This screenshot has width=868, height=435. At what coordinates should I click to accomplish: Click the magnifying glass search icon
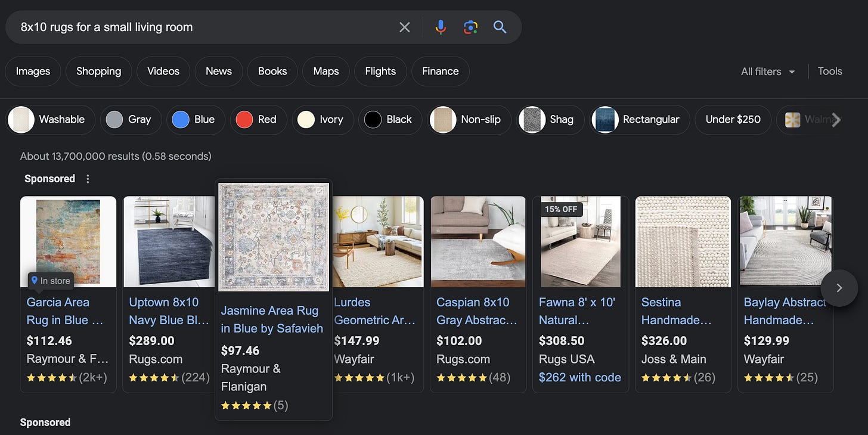500,27
